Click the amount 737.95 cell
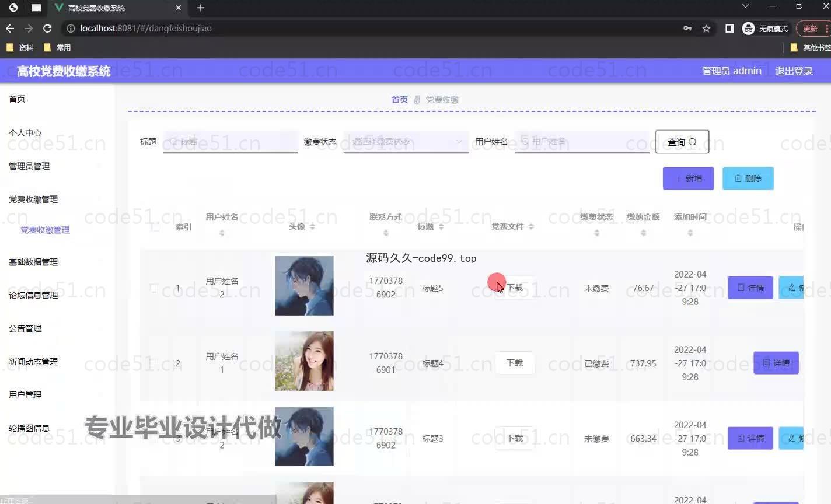831x504 pixels. 643,363
